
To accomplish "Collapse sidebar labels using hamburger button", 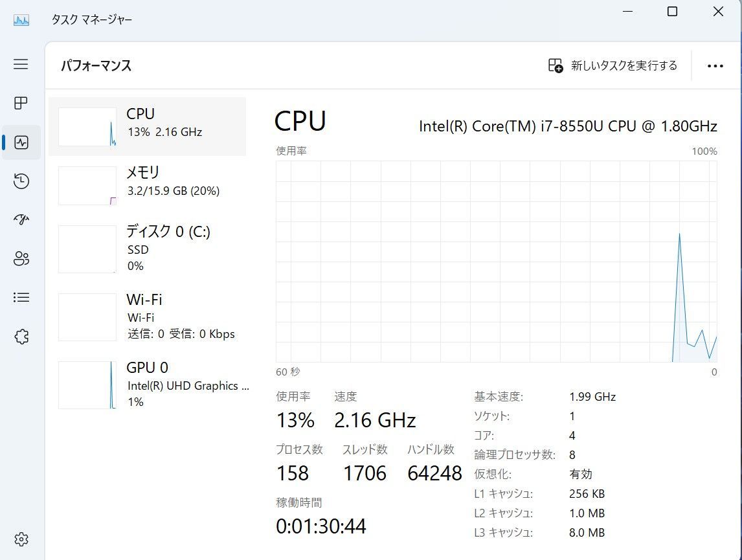I will tap(20, 64).
